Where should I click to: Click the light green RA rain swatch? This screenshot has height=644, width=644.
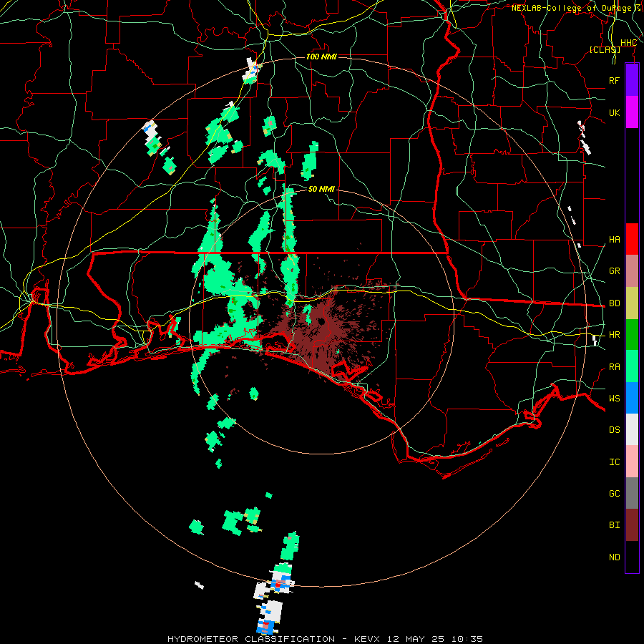[632, 366]
